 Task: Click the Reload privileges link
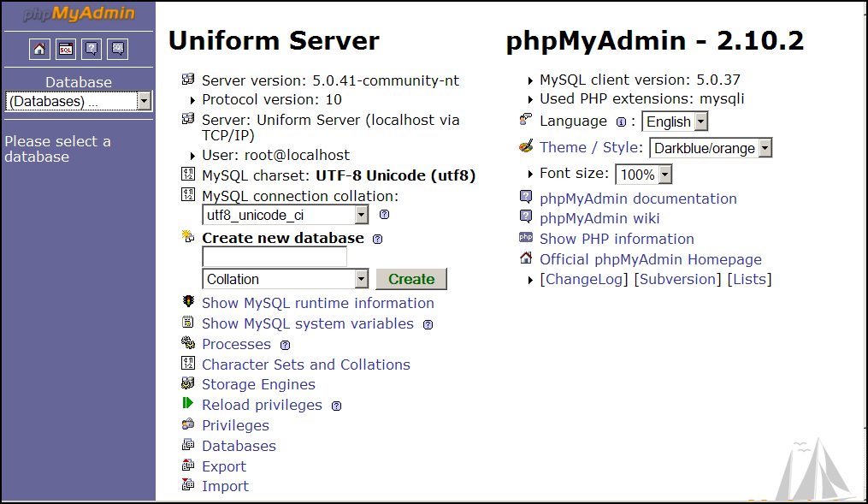[262, 405]
